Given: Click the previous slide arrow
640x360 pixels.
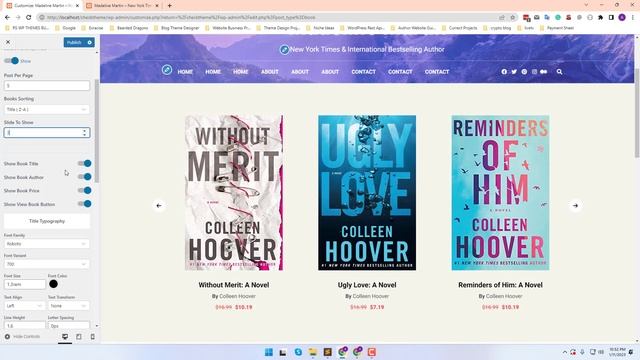Looking at the screenshot, I should [159, 206].
